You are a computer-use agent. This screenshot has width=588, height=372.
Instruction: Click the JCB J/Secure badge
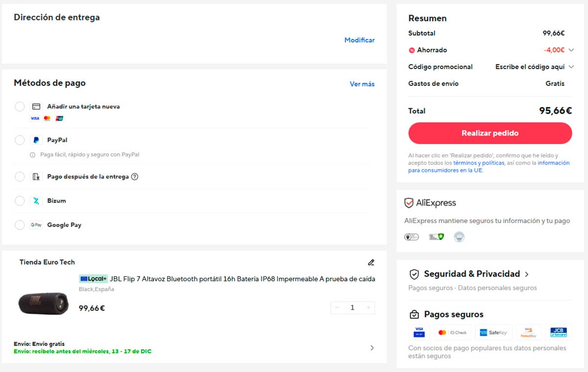[x=559, y=332]
